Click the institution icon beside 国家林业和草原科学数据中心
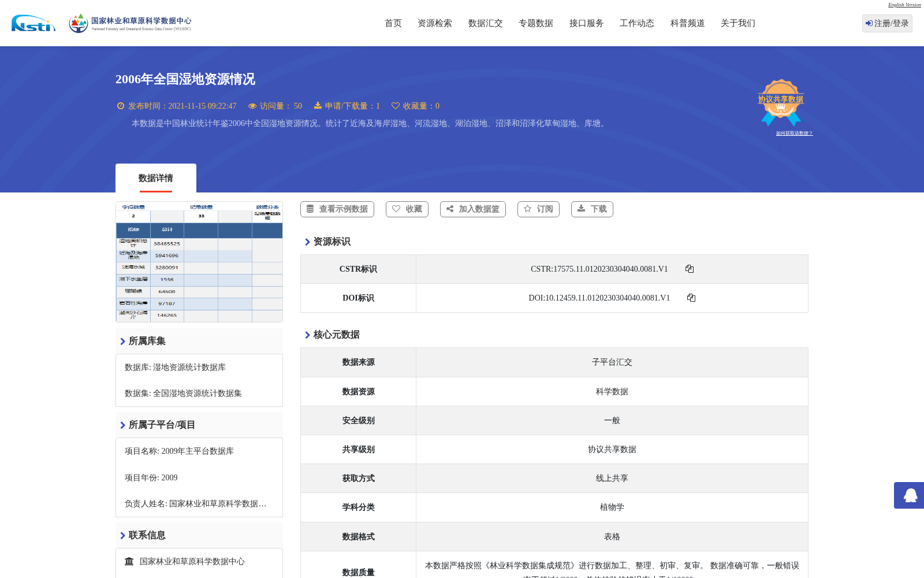The height and width of the screenshot is (578, 924). pos(129,561)
